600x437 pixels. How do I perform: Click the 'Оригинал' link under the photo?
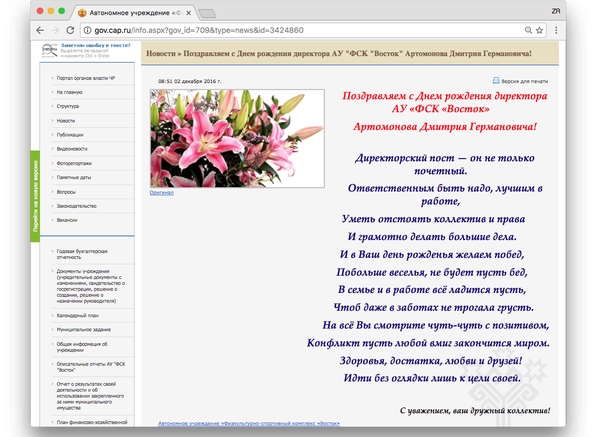[161, 192]
